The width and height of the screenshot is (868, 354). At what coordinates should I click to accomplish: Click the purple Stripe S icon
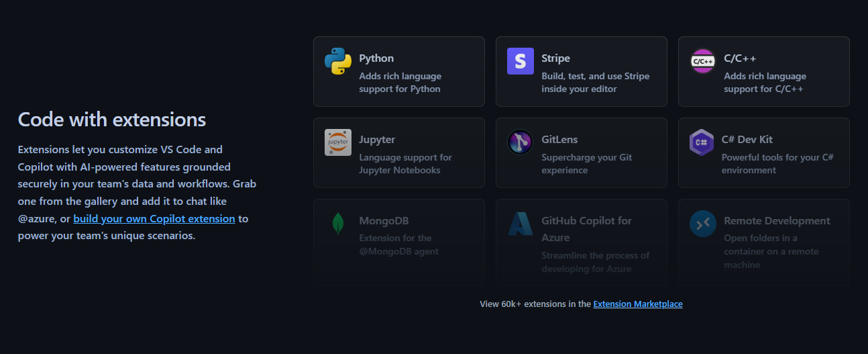[x=521, y=61]
